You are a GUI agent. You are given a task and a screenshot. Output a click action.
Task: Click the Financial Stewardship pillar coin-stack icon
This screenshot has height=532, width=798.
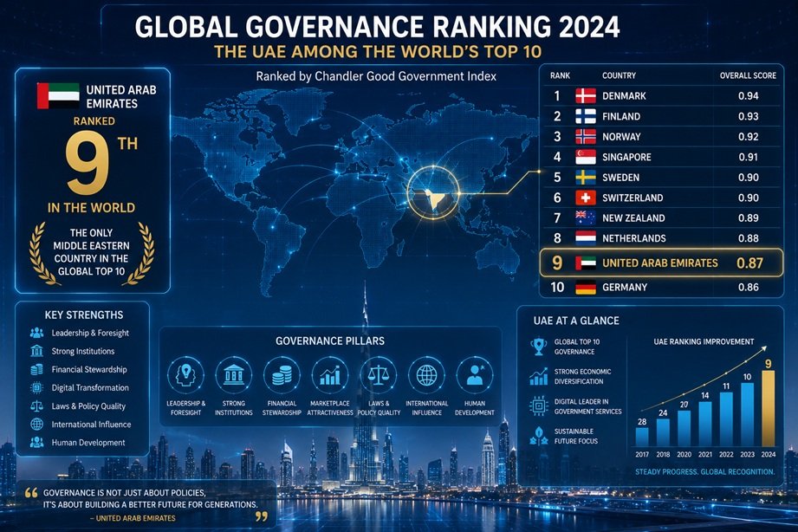(282, 376)
